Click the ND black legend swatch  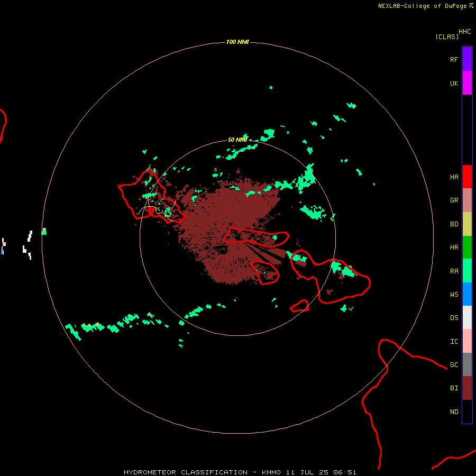[467, 411]
